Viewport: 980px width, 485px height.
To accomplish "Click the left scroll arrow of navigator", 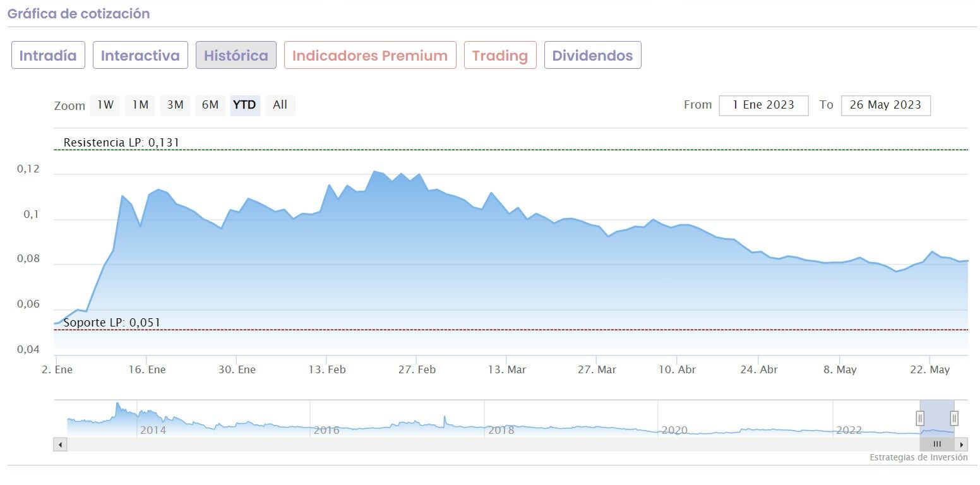I will pyautogui.click(x=61, y=445).
